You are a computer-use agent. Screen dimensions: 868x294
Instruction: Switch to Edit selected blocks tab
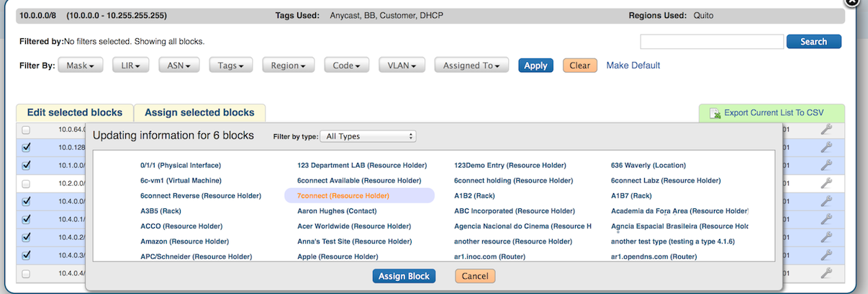pyautogui.click(x=75, y=112)
